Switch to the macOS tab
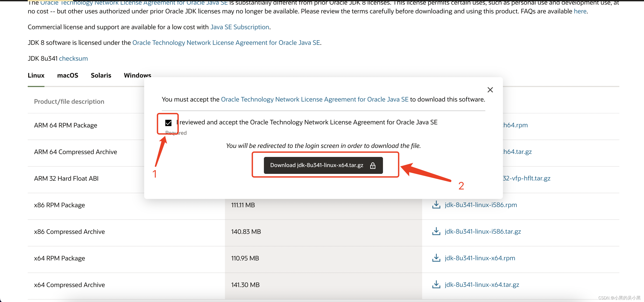 click(68, 75)
